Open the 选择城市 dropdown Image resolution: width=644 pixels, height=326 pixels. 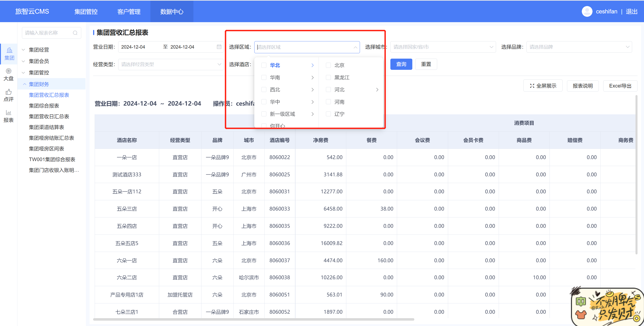point(443,47)
